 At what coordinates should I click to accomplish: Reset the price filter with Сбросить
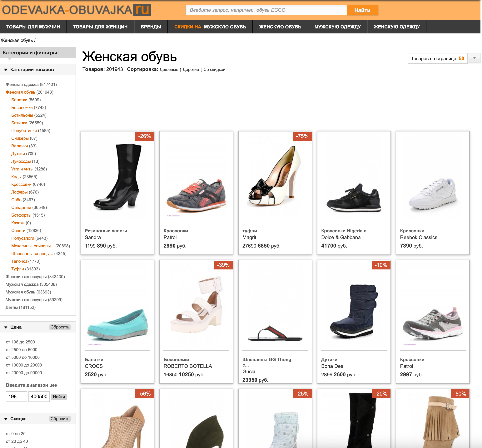60,327
